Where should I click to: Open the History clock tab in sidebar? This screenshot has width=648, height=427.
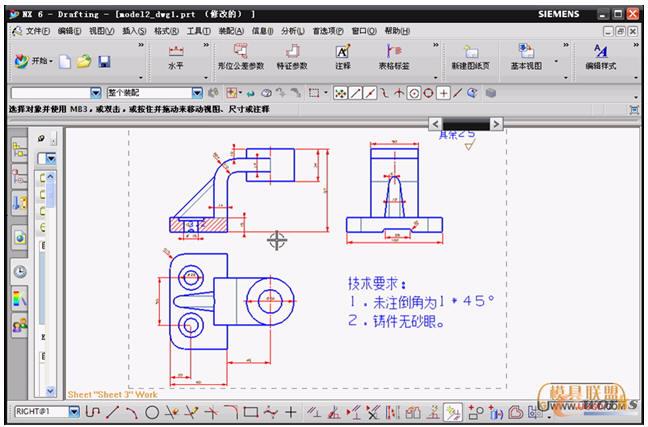point(20,271)
